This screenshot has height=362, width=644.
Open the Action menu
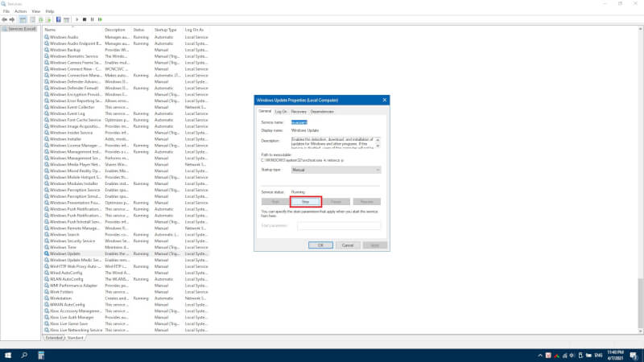[20, 11]
